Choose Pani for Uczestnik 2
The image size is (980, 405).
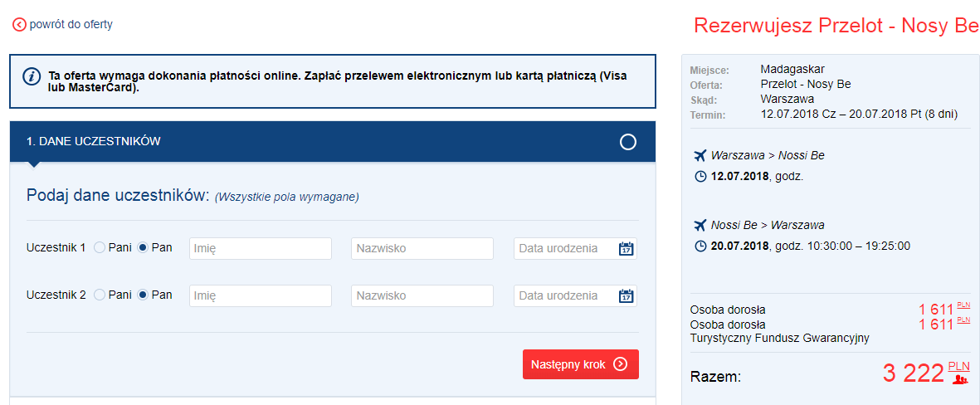pos(100,295)
